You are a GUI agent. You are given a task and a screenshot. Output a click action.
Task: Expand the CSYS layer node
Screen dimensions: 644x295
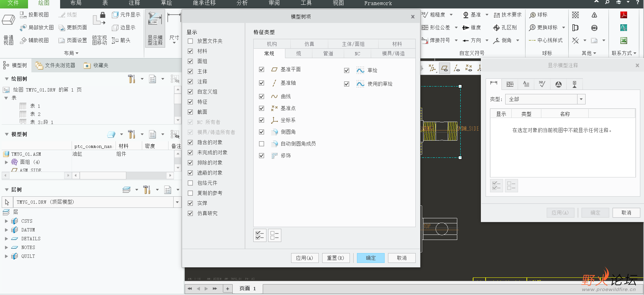point(6,221)
